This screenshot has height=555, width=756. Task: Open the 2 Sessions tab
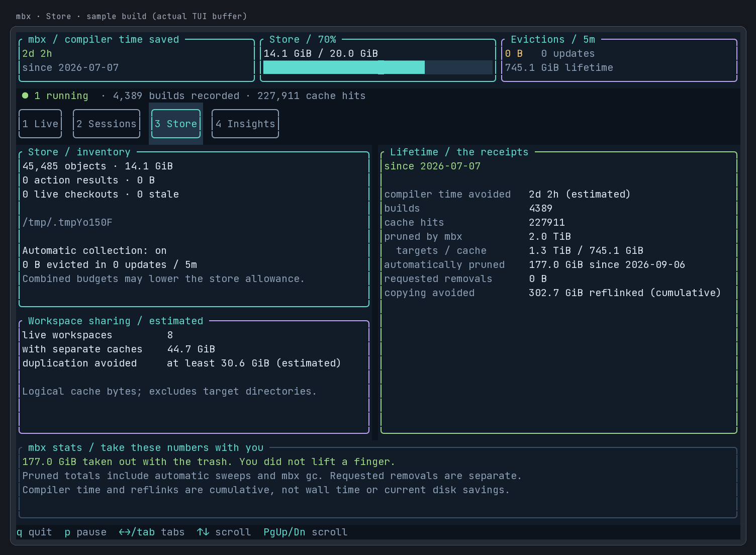(x=107, y=124)
